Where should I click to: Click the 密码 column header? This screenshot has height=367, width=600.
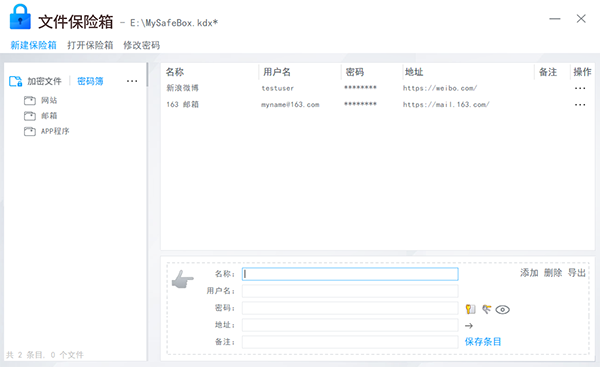click(355, 72)
